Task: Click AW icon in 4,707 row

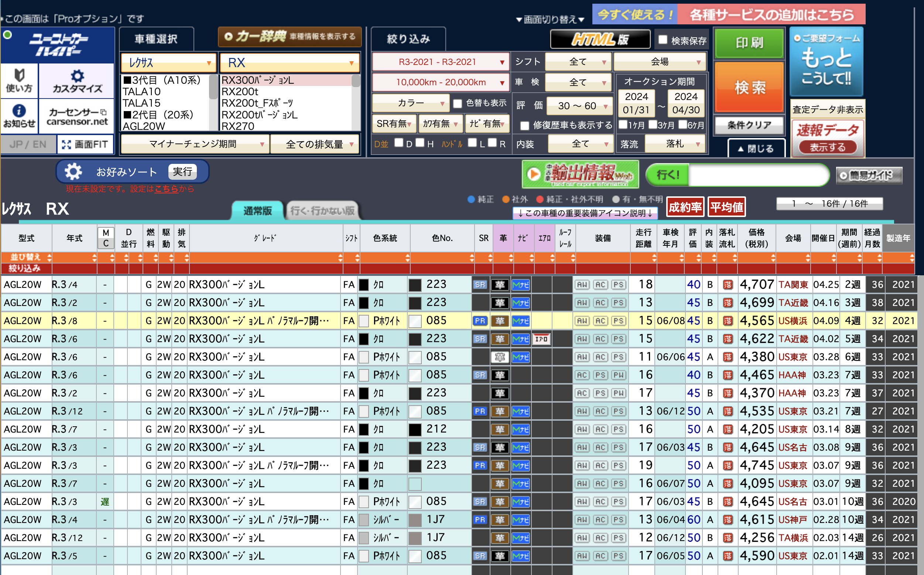Action: [x=582, y=285]
